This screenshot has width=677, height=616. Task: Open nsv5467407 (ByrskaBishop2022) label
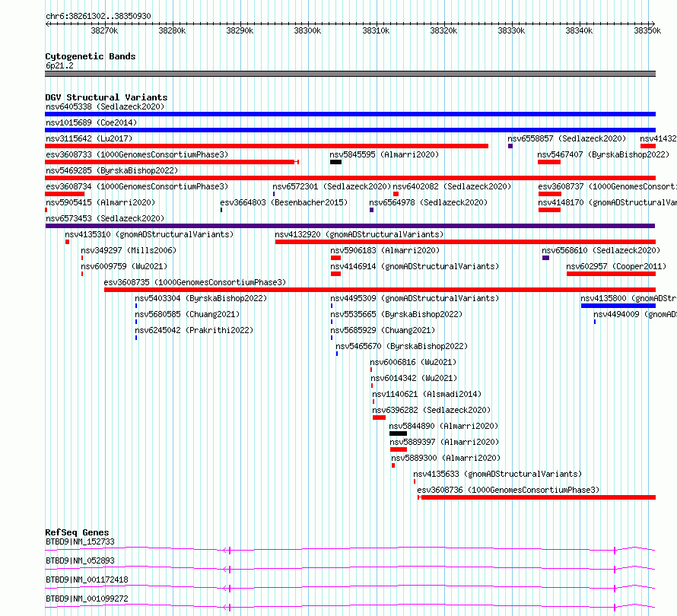pos(603,154)
